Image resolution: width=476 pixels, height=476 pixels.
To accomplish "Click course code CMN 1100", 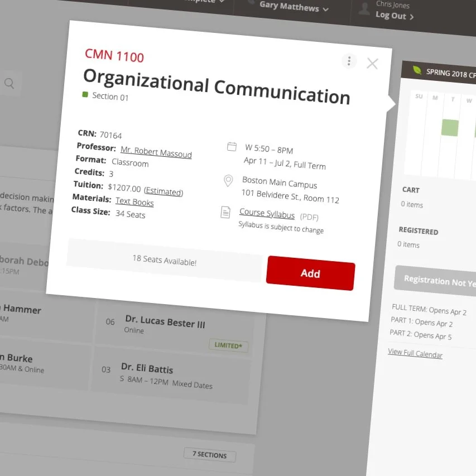I will pyautogui.click(x=114, y=56).
